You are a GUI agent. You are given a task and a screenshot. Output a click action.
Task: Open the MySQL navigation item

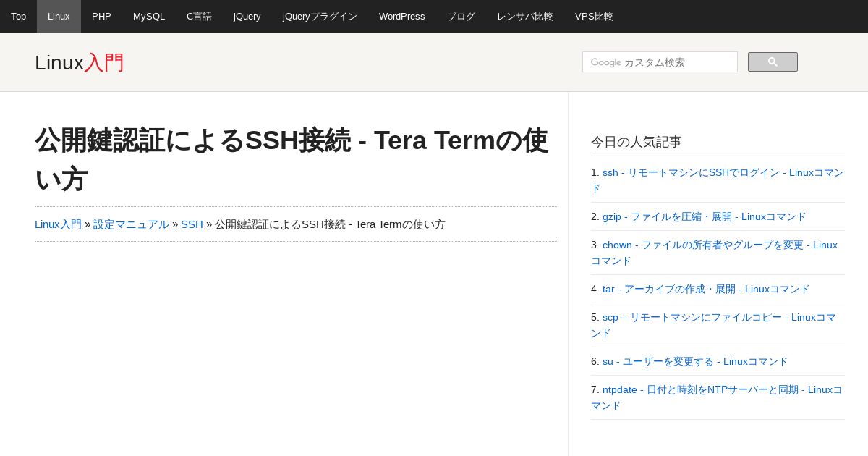pyautogui.click(x=149, y=16)
